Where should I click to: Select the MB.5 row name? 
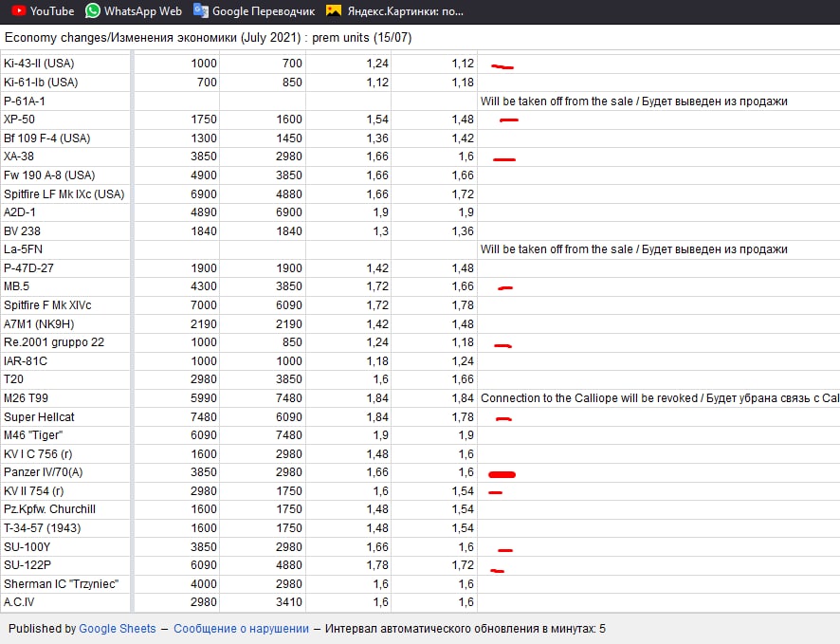click(17, 286)
